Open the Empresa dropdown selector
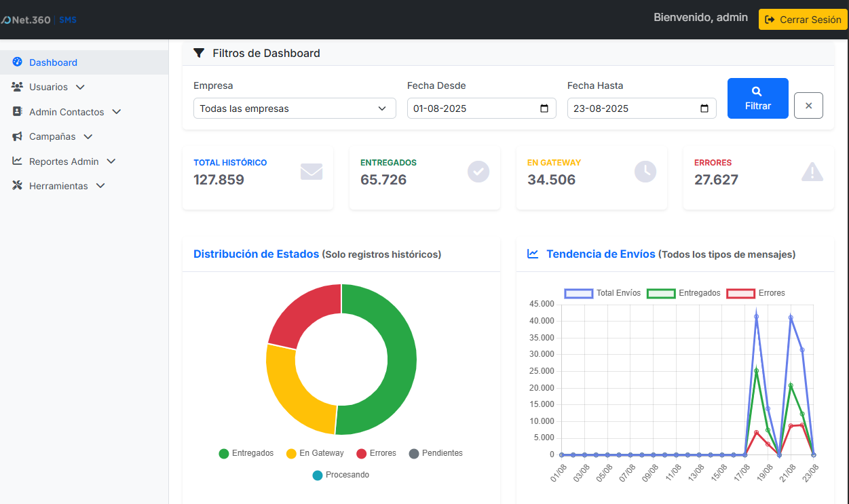 coord(295,109)
